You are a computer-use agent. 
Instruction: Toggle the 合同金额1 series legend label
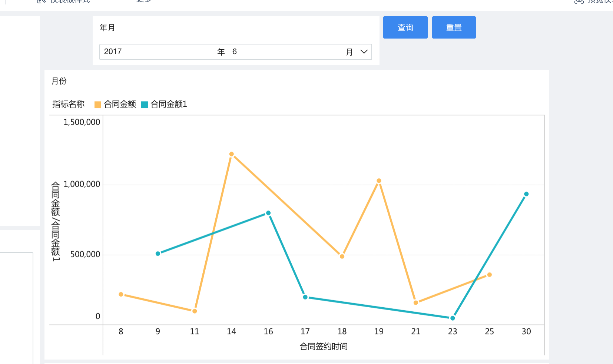(169, 104)
